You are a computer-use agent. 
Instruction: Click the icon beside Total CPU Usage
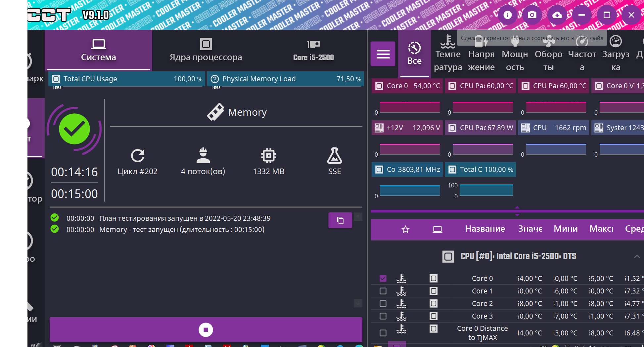pyautogui.click(x=56, y=79)
